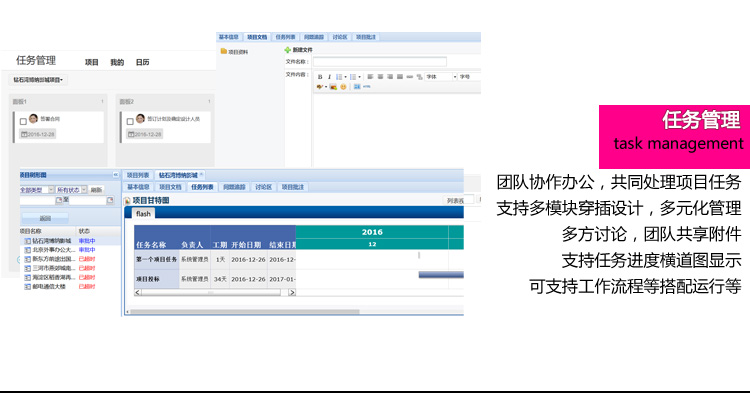Apply left alignment in the editor toolbar

click(370, 76)
